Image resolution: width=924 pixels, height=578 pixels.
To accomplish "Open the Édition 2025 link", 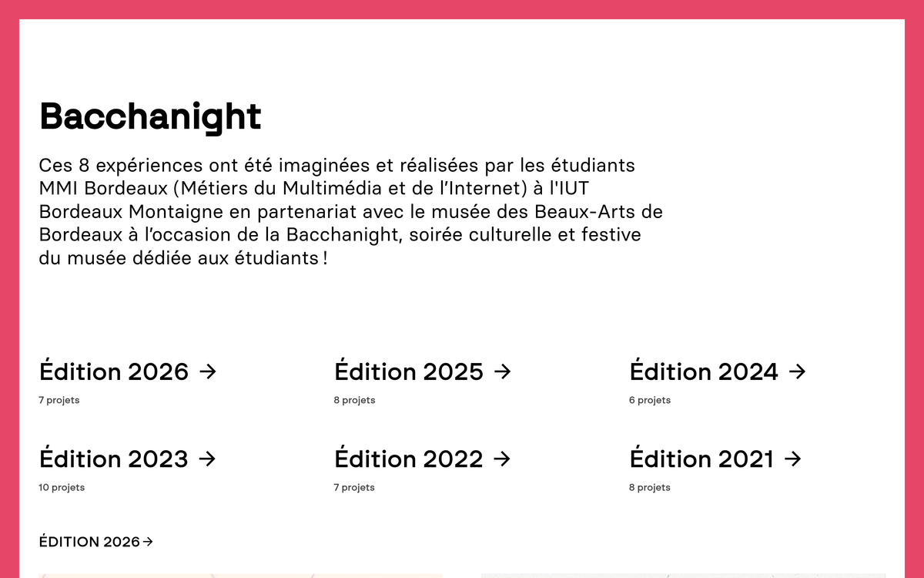I will pos(409,372).
